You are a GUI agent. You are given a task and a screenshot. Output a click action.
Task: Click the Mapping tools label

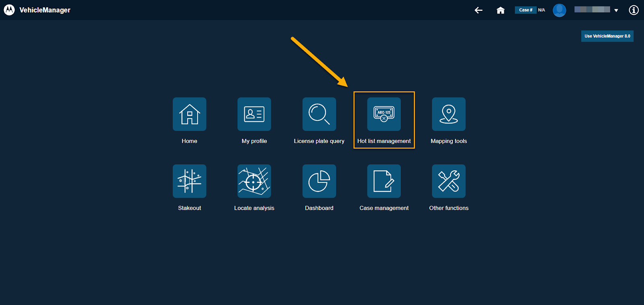point(449,141)
